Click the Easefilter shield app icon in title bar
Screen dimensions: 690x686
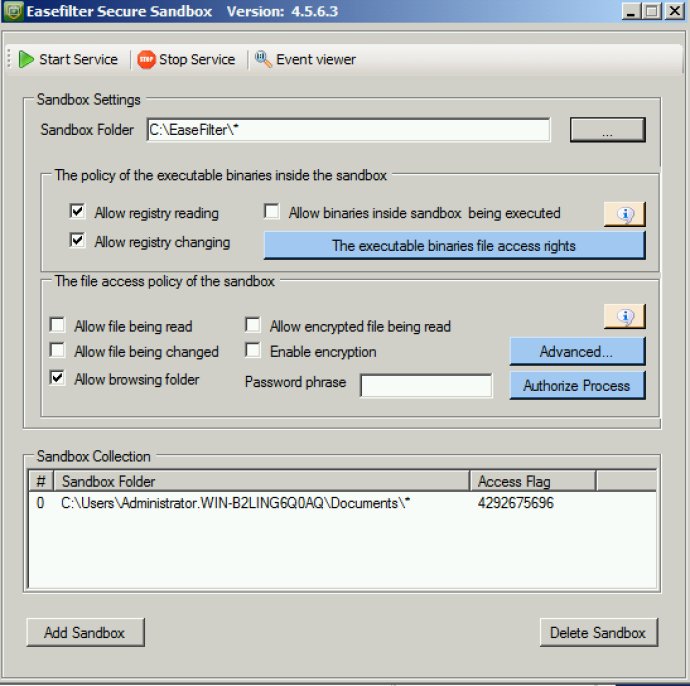13,11
